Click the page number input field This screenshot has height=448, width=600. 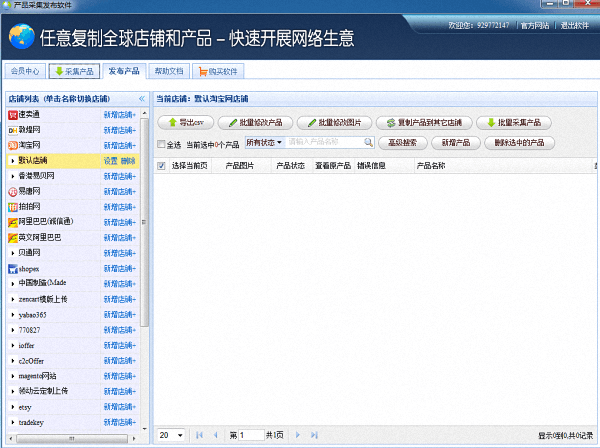[251, 435]
